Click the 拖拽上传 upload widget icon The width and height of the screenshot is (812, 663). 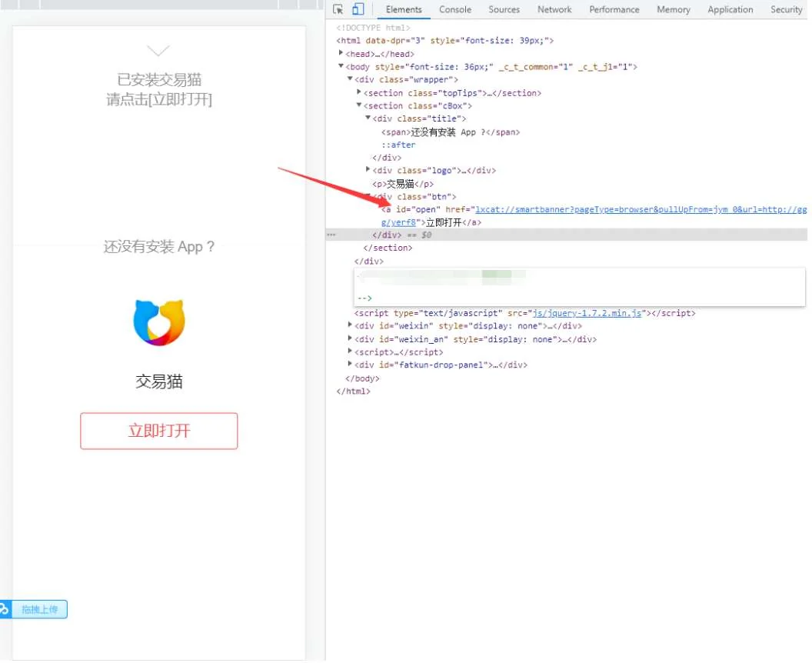5,609
